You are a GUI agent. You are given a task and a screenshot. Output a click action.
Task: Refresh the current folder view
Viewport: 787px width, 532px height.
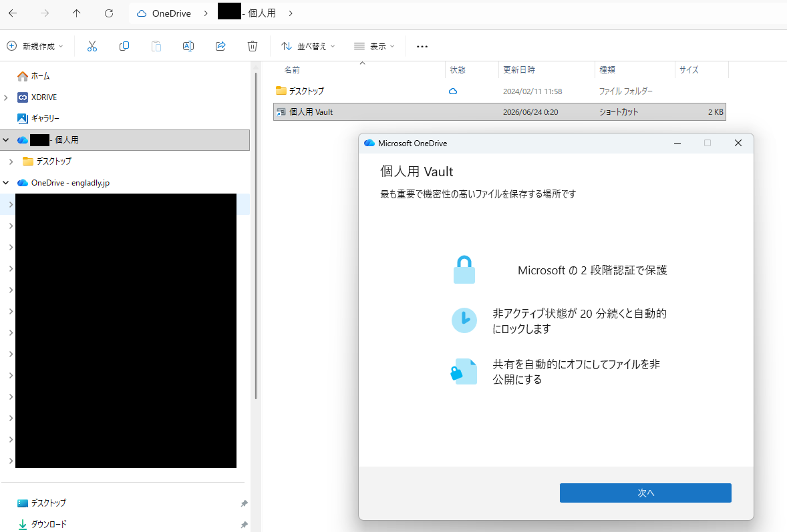109,13
